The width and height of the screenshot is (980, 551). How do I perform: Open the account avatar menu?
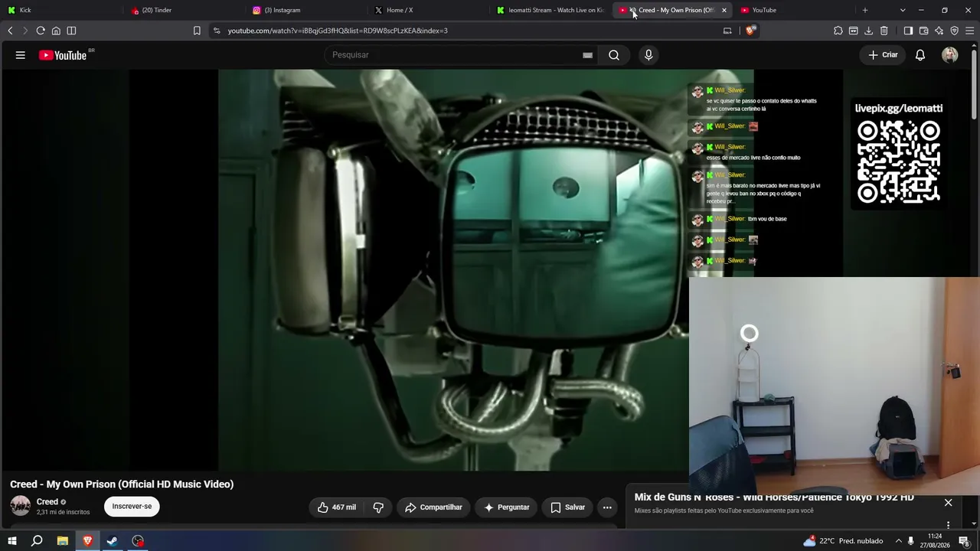(x=950, y=55)
